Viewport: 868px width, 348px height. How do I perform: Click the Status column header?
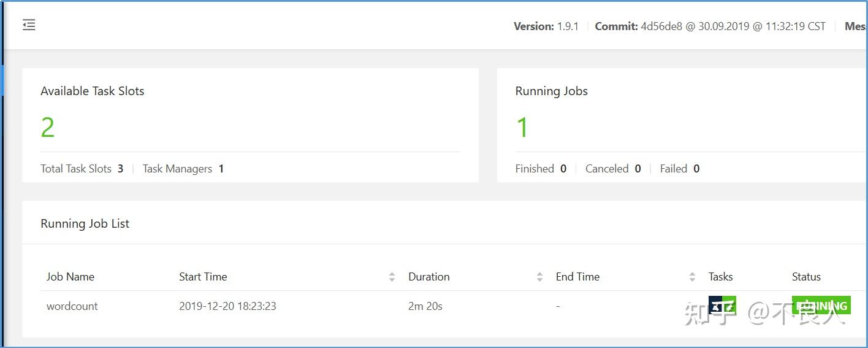pyautogui.click(x=806, y=277)
